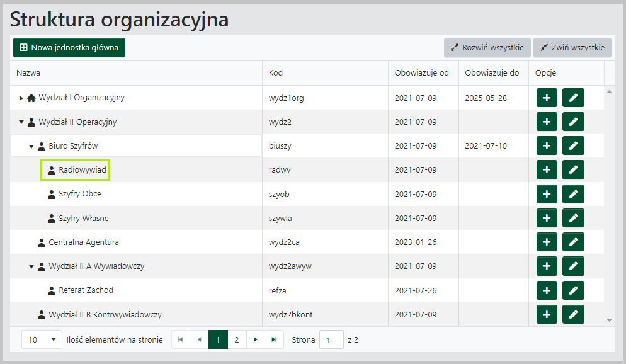Add a subunit under Wydział II B Kontrwywiadowczy
This screenshot has height=364, width=626.
click(x=547, y=314)
